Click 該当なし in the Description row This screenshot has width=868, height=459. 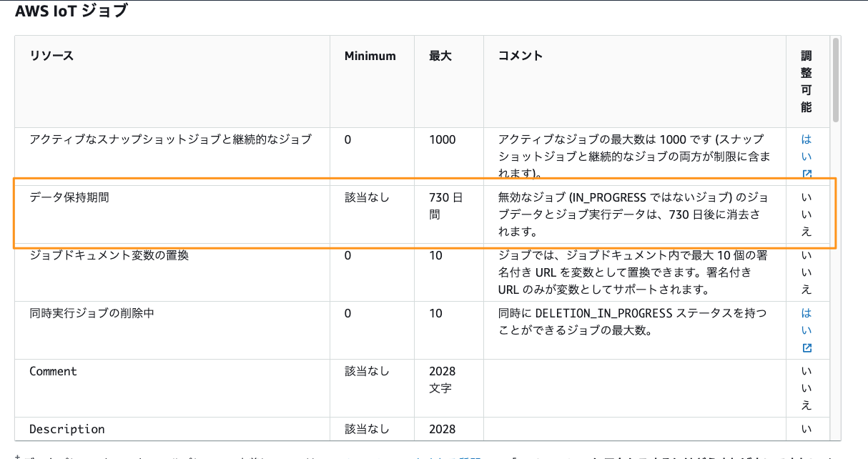tap(367, 429)
